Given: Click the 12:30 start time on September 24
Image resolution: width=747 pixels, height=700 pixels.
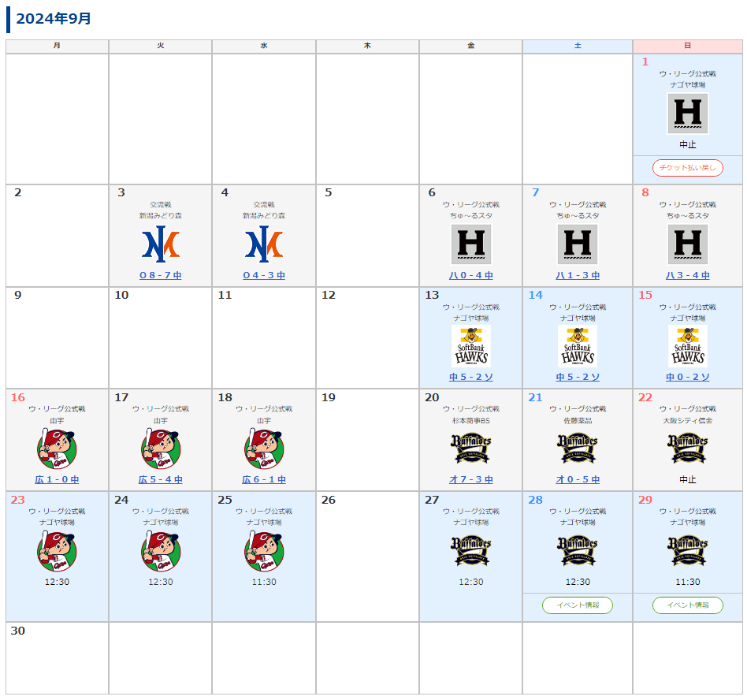Looking at the screenshot, I should 161,582.
